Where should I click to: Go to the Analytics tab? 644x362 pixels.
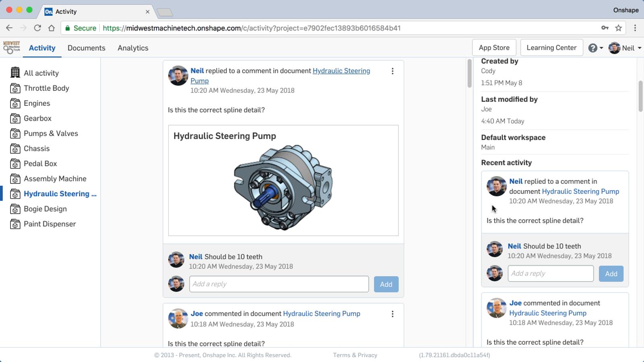[x=133, y=48]
